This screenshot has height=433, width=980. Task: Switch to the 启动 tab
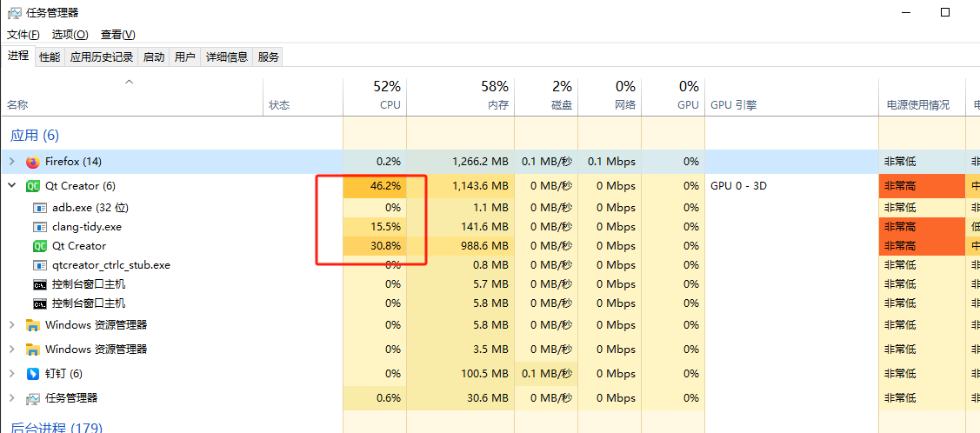pyautogui.click(x=154, y=57)
